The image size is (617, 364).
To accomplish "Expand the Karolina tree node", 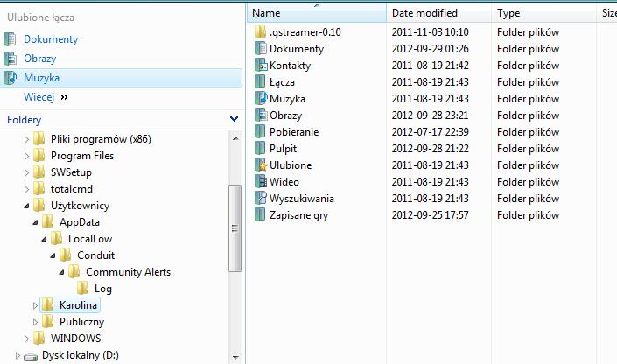I will (x=35, y=305).
